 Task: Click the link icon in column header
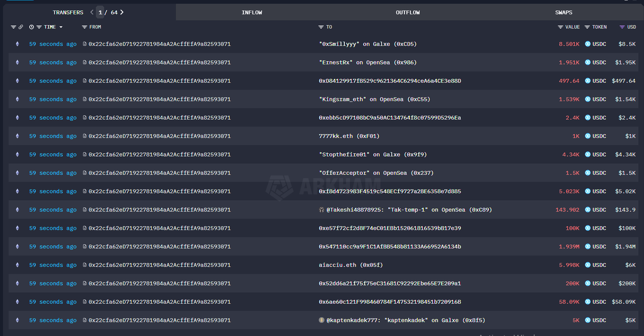tap(20, 27)
